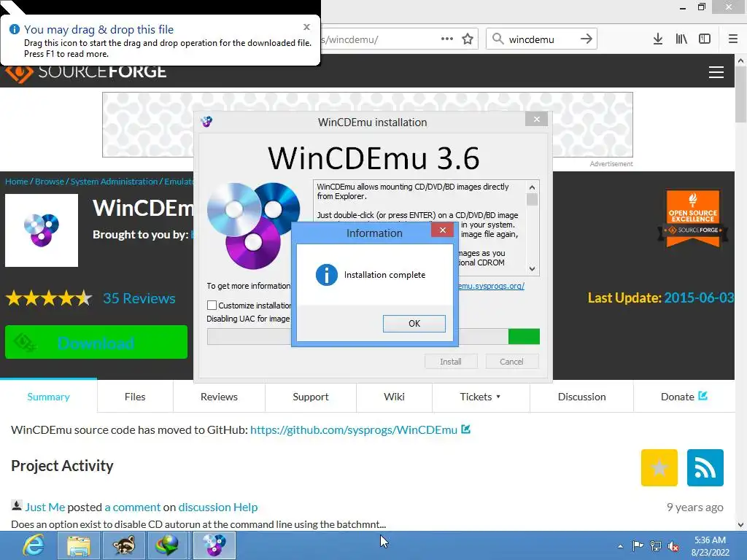Click the WinCDEmu project logo thumbnail

42,230
